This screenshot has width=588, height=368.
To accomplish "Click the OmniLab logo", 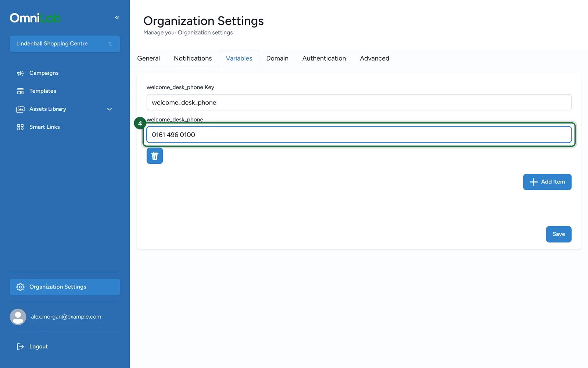I will (35, 18).
